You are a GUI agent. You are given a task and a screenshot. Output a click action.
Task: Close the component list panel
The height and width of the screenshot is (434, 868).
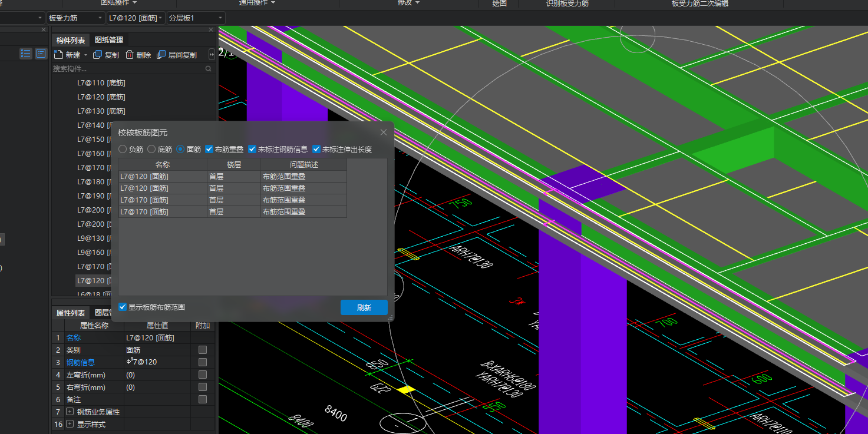point(212,29)
